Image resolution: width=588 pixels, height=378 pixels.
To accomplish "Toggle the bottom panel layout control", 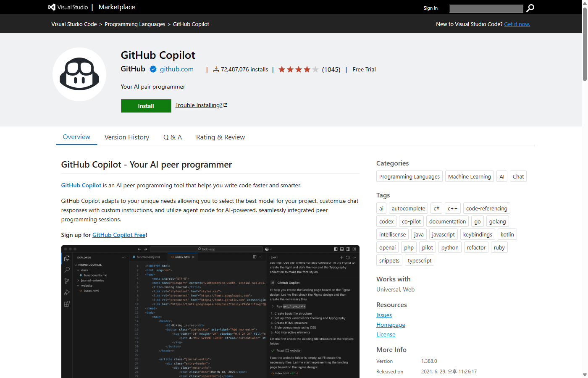I will point(342,249).
